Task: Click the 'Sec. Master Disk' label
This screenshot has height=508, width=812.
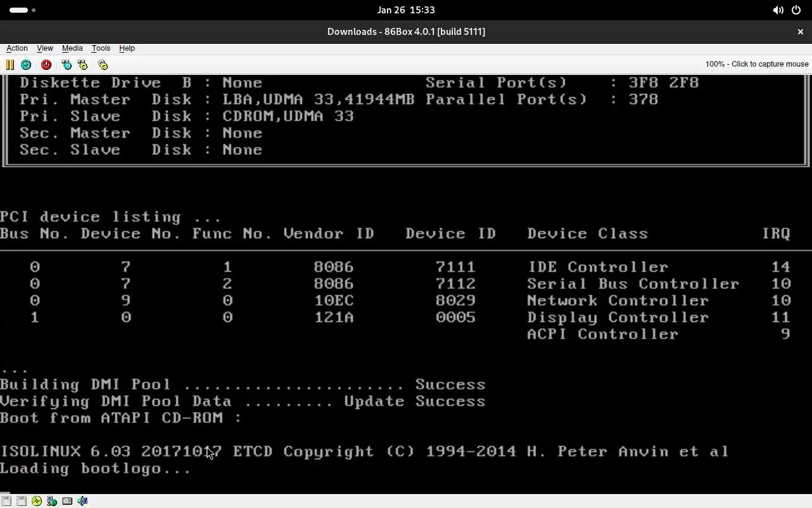Action: point(105,133)
